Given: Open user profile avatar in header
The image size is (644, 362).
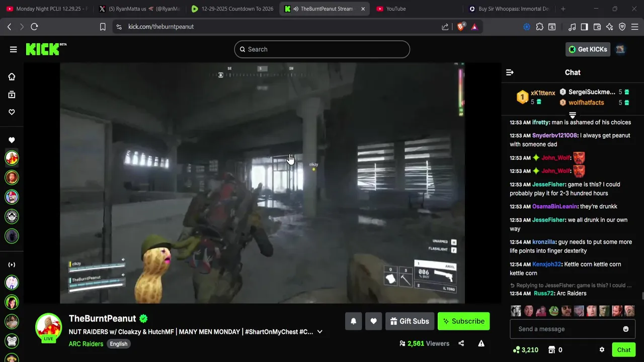Looking at the screenshot, I should [x=620, y=49].
